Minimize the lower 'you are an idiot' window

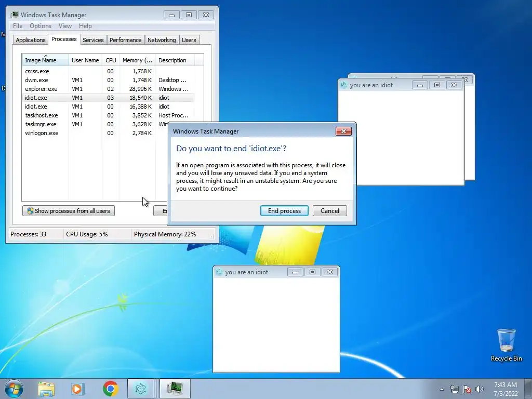coord(295,272)
